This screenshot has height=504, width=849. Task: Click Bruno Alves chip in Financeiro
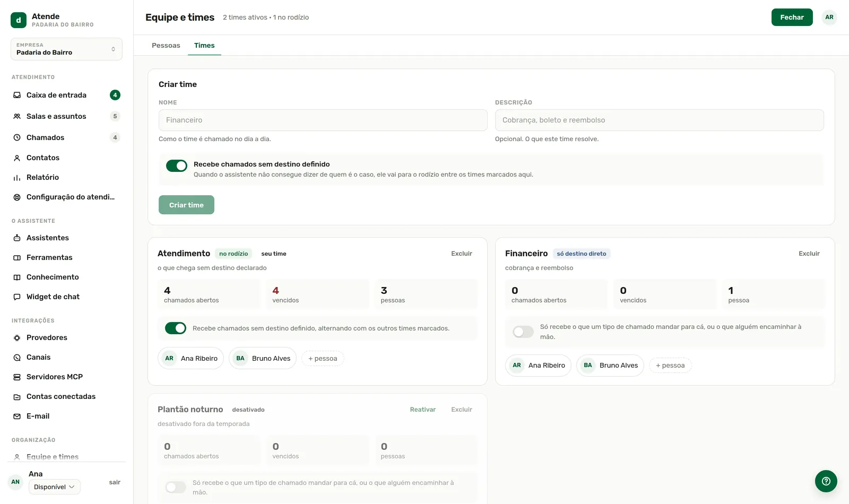(x=610, y=366)
